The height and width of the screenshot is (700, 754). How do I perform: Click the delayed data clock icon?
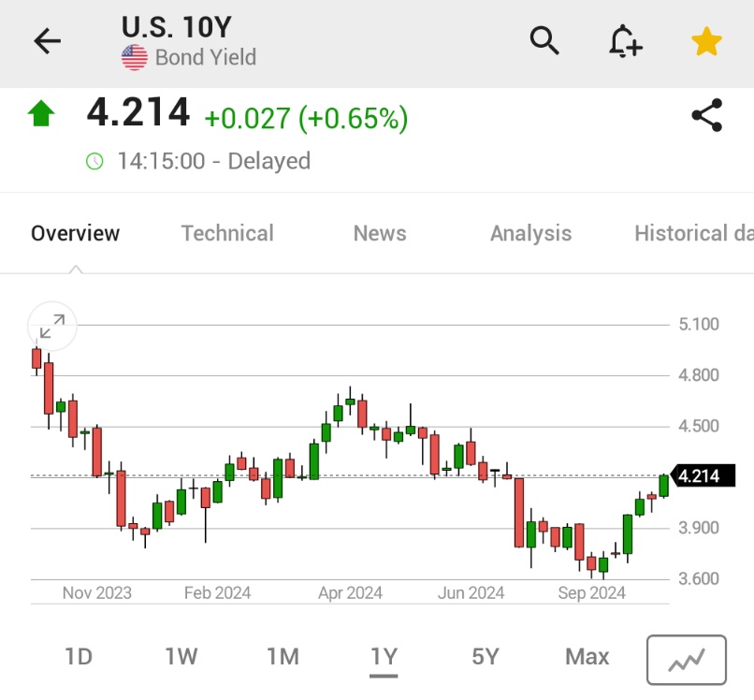(94, 161)
